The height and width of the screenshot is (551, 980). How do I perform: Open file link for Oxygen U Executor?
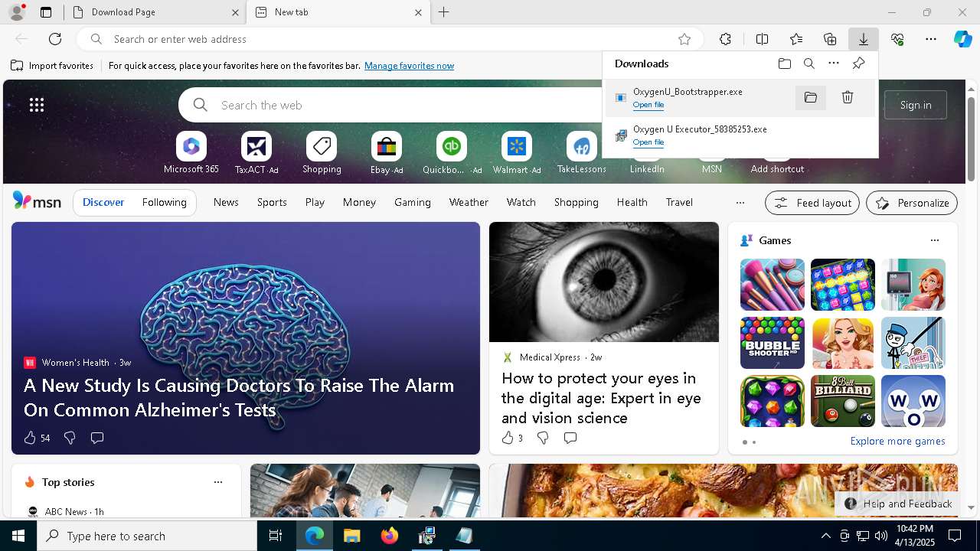648,142
